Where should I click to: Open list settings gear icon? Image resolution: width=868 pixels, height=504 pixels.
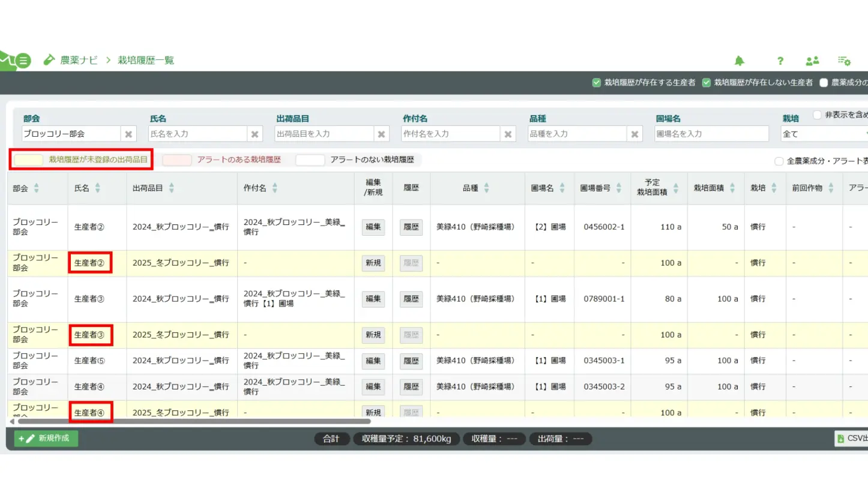pos(844,61)
